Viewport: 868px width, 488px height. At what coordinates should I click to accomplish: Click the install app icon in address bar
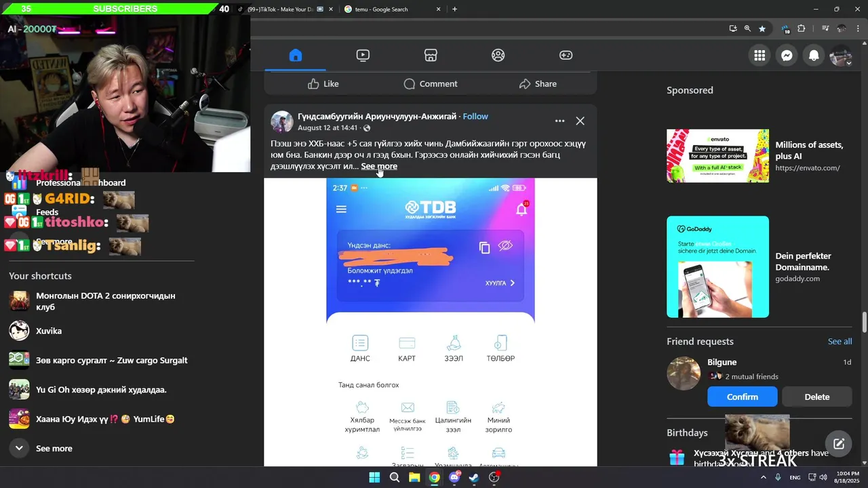click(733, 28)
